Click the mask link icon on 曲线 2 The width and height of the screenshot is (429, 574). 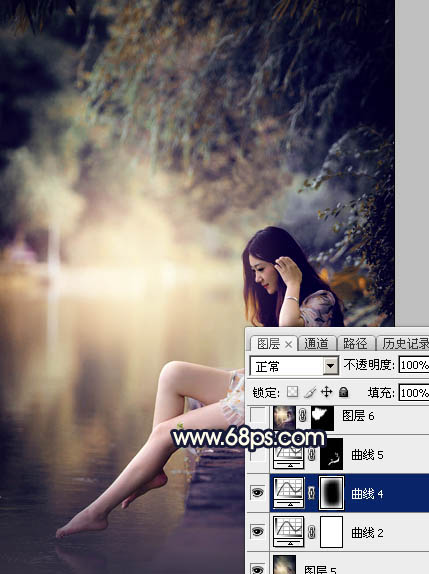click(312, 532)
